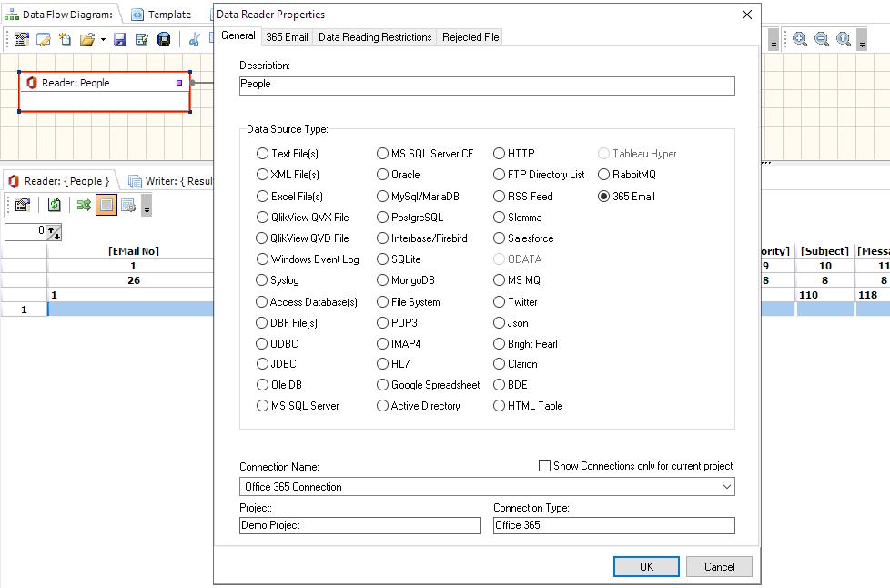Click the grid settings gear icon
This screenshot has height=588, width=890.
pyautogui.click(x=128, y=205)
